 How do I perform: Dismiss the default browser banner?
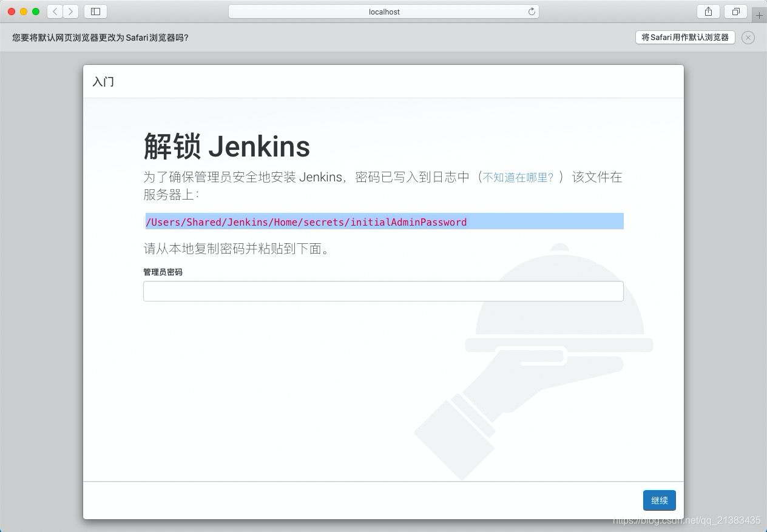tap(748, 38)
